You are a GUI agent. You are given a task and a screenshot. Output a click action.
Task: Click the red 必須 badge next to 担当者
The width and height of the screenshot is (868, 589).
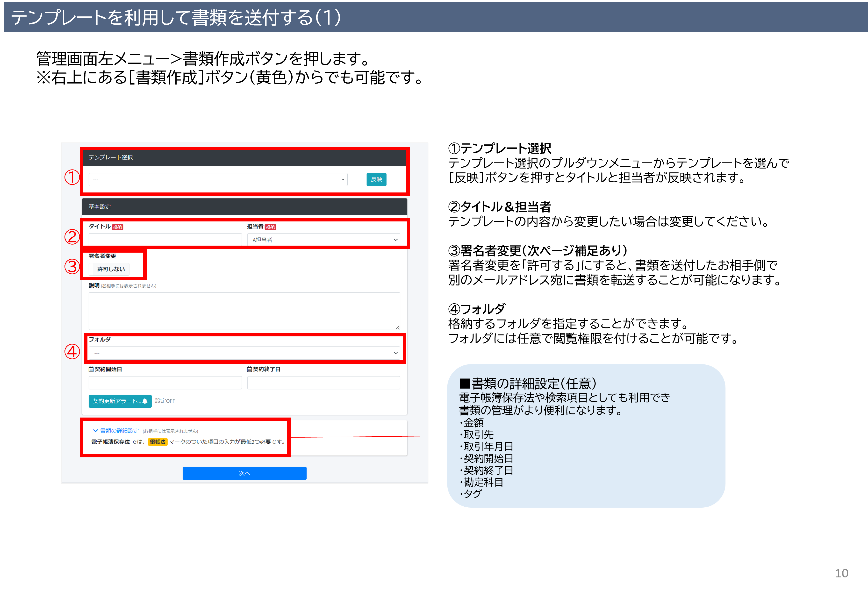[270, 227]
